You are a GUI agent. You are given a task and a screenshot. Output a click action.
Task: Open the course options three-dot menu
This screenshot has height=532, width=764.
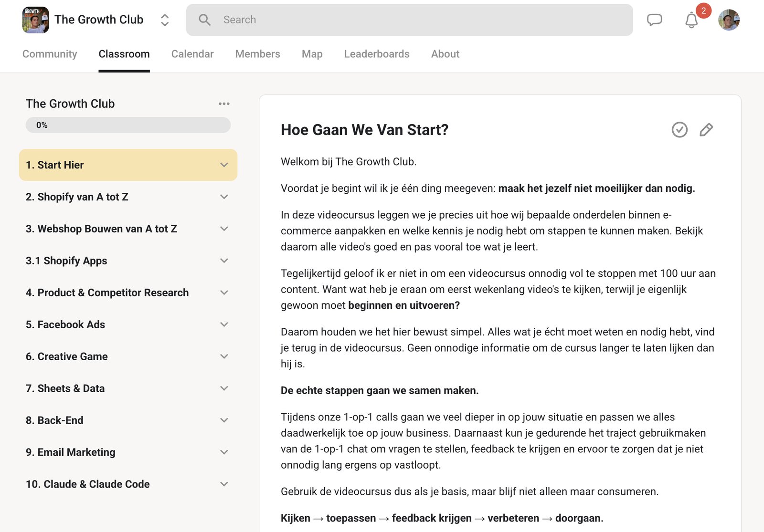[x=224, y=104]
